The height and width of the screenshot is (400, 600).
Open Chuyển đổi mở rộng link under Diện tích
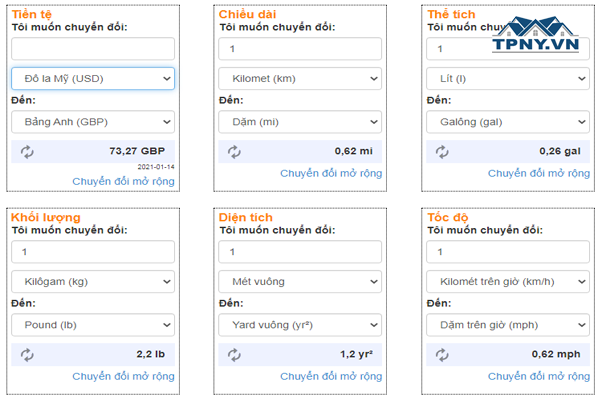tap(330, 376)
